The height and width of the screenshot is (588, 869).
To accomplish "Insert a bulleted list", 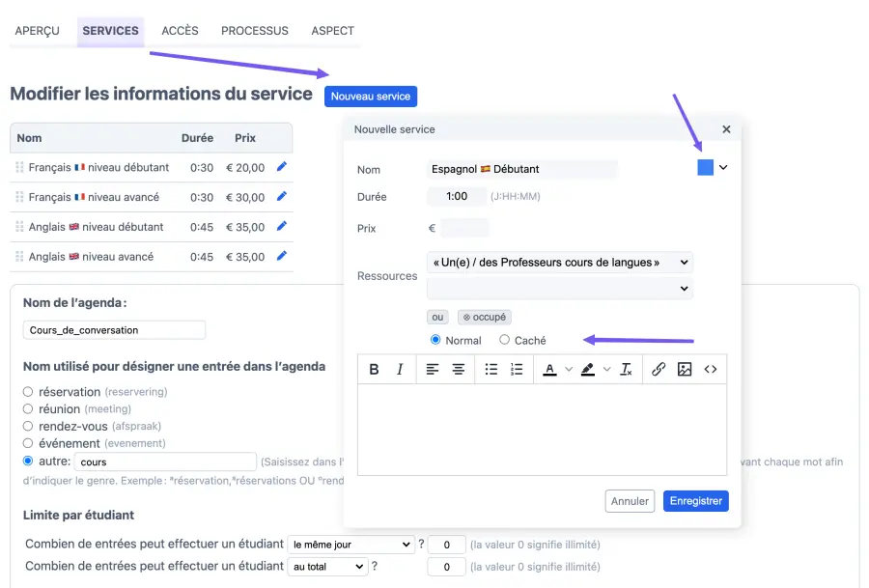I will 491,369.
